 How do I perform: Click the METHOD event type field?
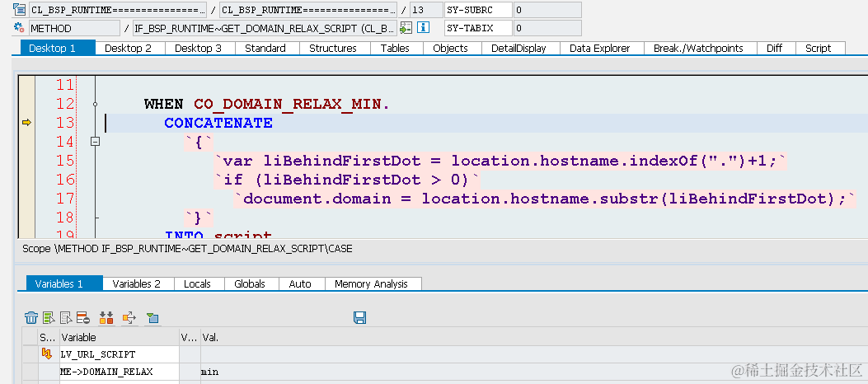74,28
